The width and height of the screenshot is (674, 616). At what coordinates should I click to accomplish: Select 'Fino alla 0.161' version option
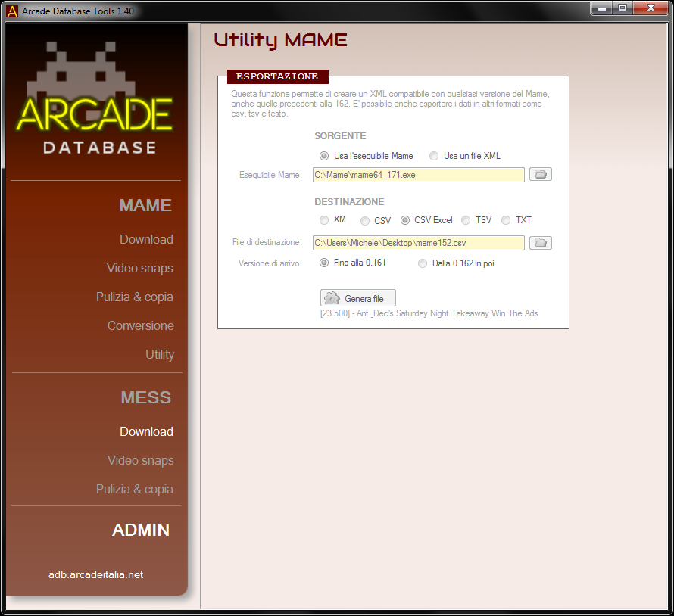325,263
